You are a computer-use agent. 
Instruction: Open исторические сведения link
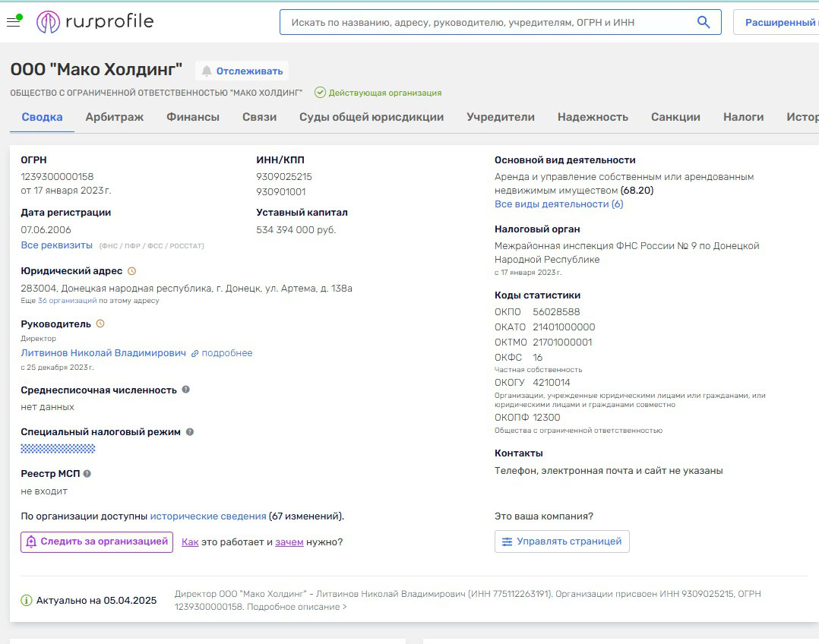(x=208, y=516)
